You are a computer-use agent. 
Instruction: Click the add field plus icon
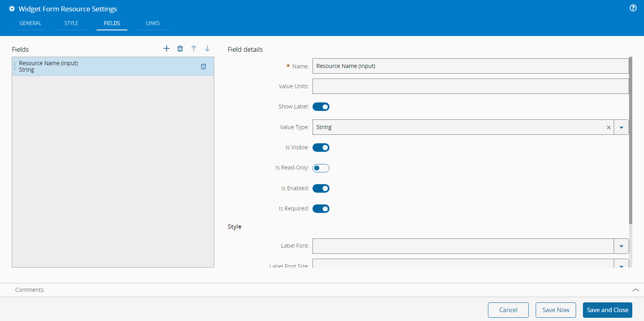167,49
